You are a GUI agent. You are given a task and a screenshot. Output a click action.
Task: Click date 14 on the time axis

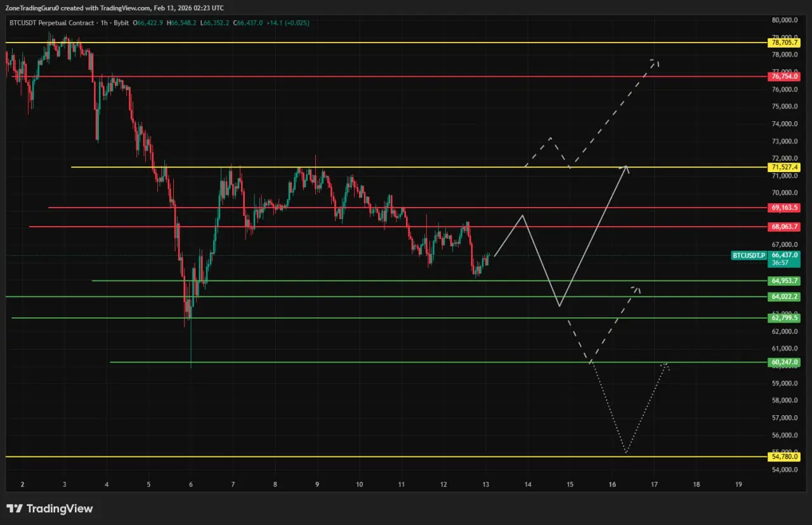pos(528,484)
